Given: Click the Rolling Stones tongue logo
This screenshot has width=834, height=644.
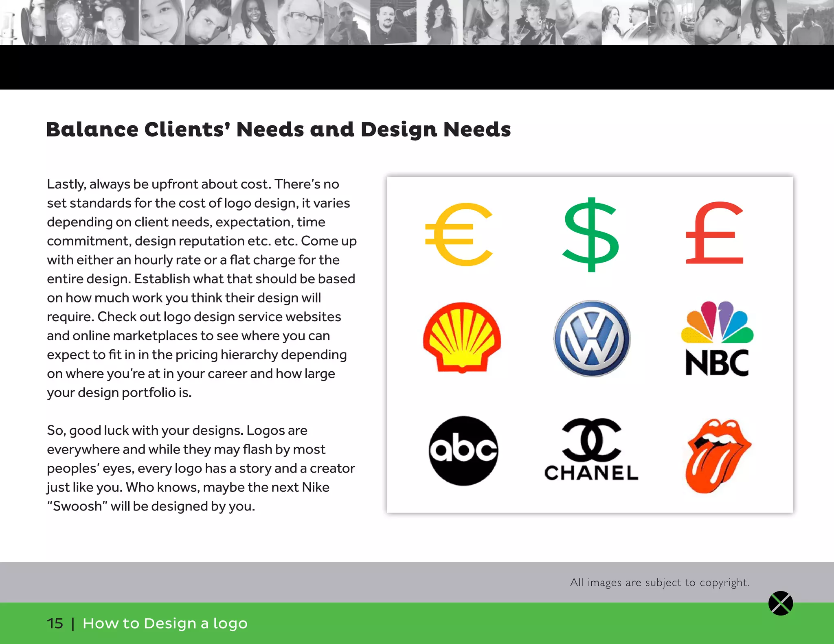Looking at the screenshot, I should [718, 456].
